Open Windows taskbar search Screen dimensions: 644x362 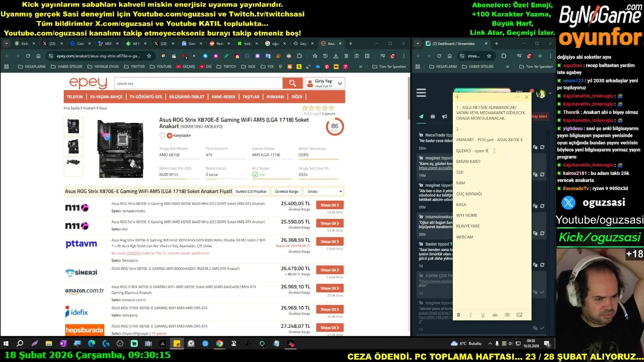pos(20,344)
